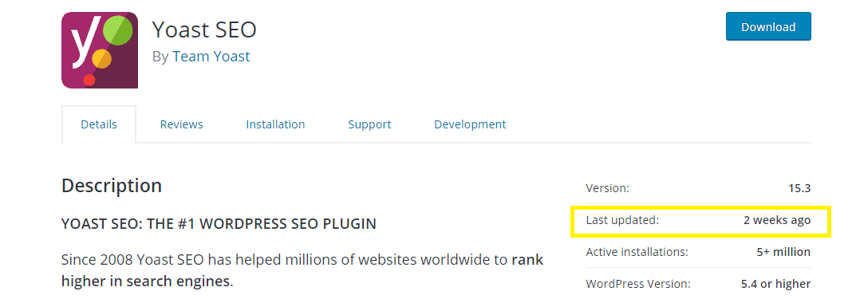This screenshot has height=299, width=868.
Task: Click the 2 weeks ago value
Action: click(777, 220)
